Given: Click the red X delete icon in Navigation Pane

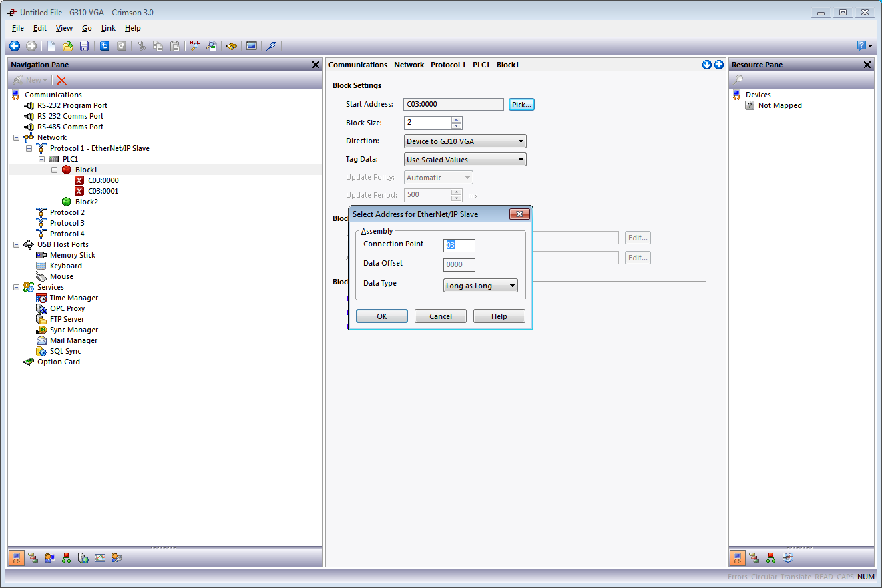Looking at the screenshot, I should point(62,80).
